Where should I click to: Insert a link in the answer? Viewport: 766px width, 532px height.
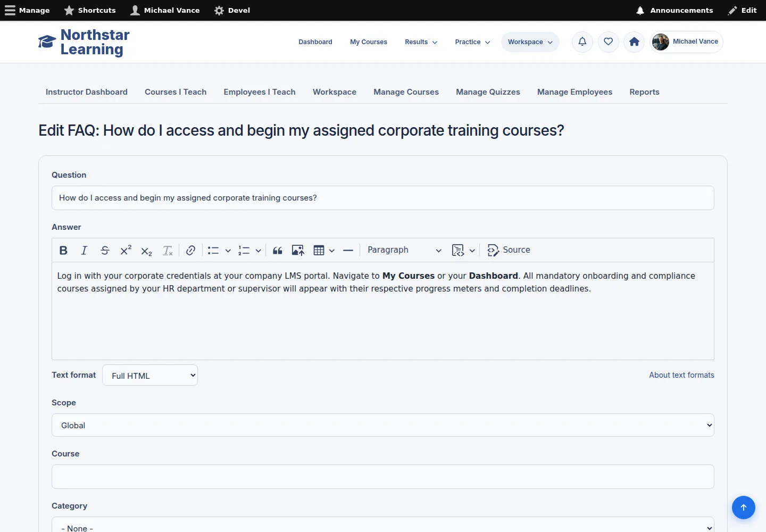pos(190,250)
